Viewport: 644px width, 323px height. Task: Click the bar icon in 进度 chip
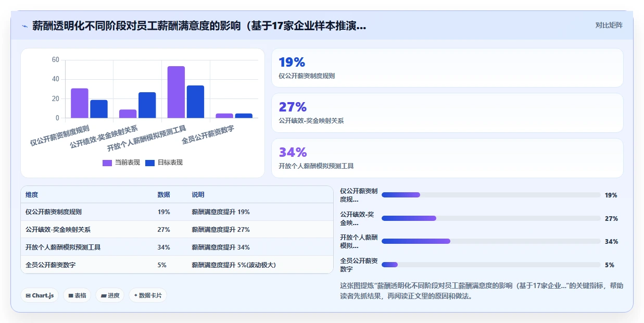(104, 295)
